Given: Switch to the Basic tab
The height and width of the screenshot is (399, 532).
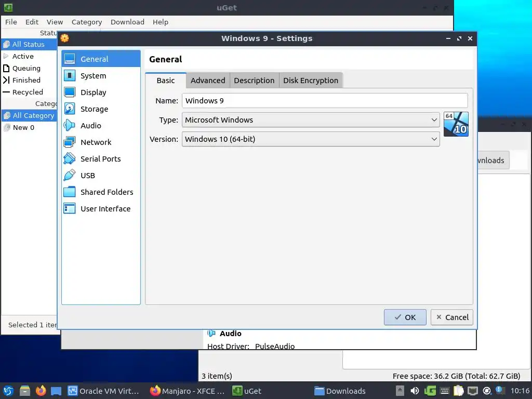Looking at the screenshot, I should 166,81.
